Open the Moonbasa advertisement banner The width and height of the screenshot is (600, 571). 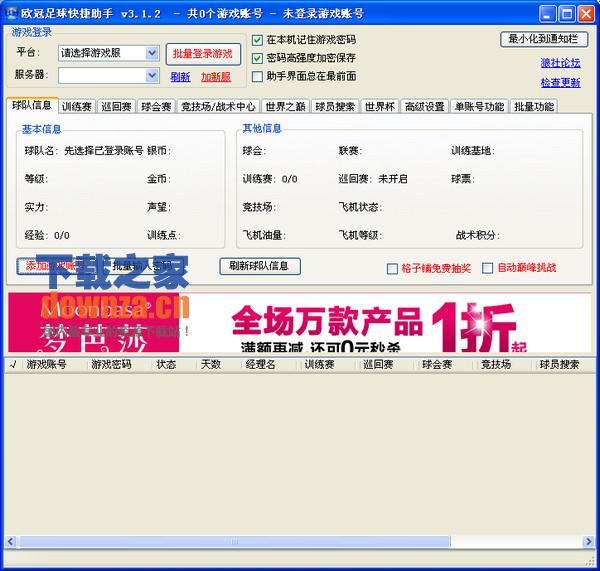[299, 322]
